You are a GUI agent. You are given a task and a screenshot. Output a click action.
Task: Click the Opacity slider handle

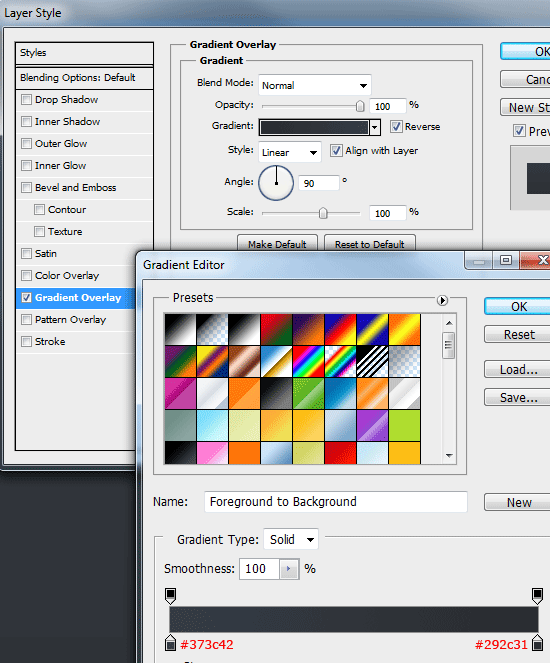pos(360,106)
